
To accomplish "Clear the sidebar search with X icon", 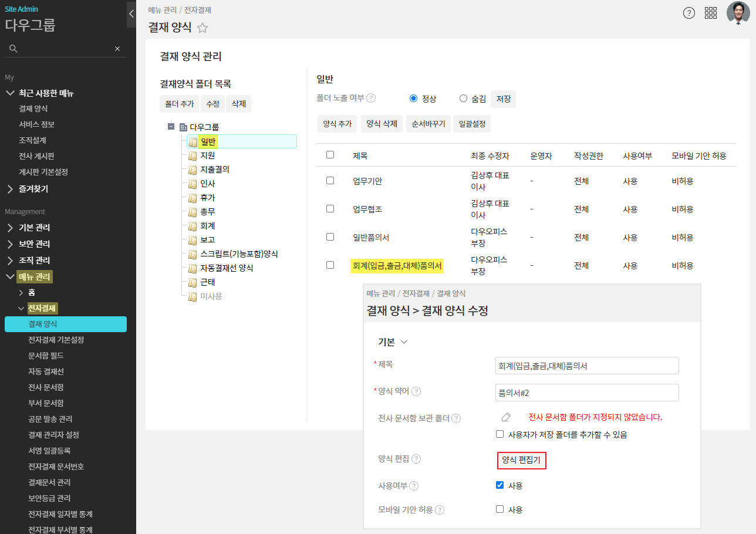I will click(x=117, y=49).
